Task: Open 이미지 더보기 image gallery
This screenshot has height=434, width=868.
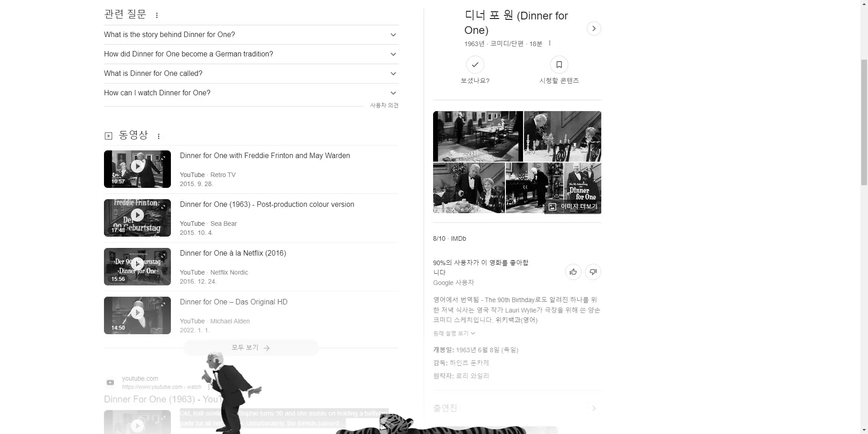Action: click(573, 206)
